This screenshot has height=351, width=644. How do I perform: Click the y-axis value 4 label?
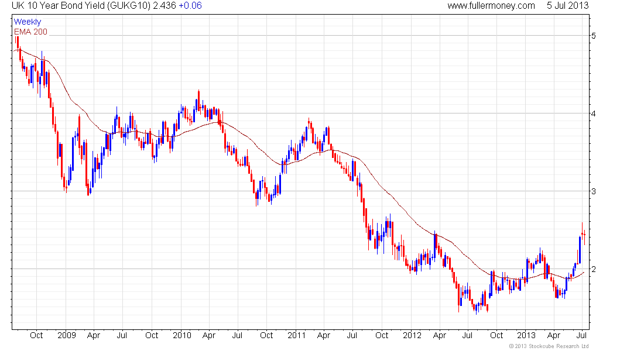click(594, 113)
